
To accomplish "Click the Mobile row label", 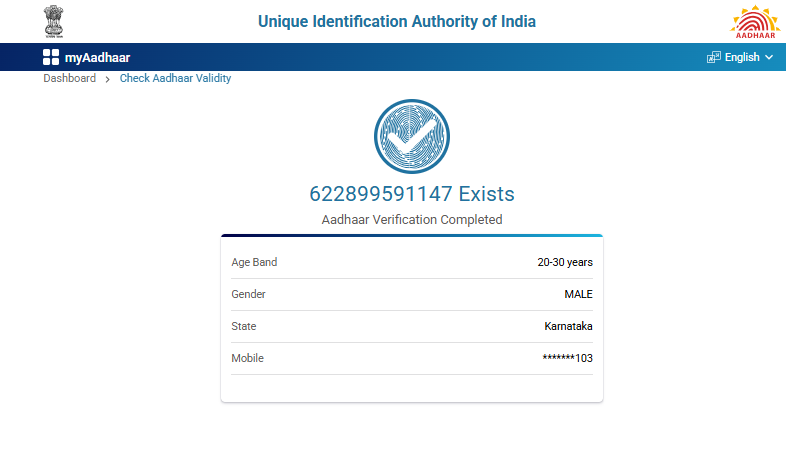I will point(247,358).
